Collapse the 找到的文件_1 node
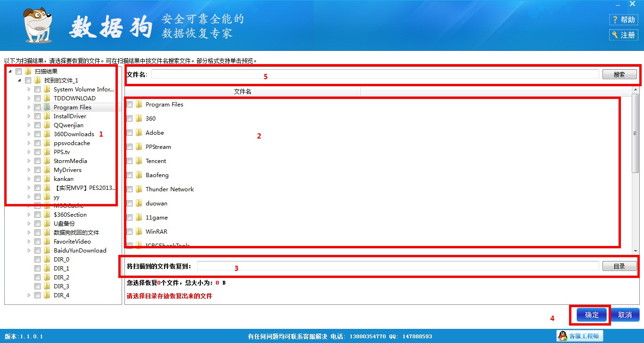This screenshot has height=343, width=644. point(20,80)
